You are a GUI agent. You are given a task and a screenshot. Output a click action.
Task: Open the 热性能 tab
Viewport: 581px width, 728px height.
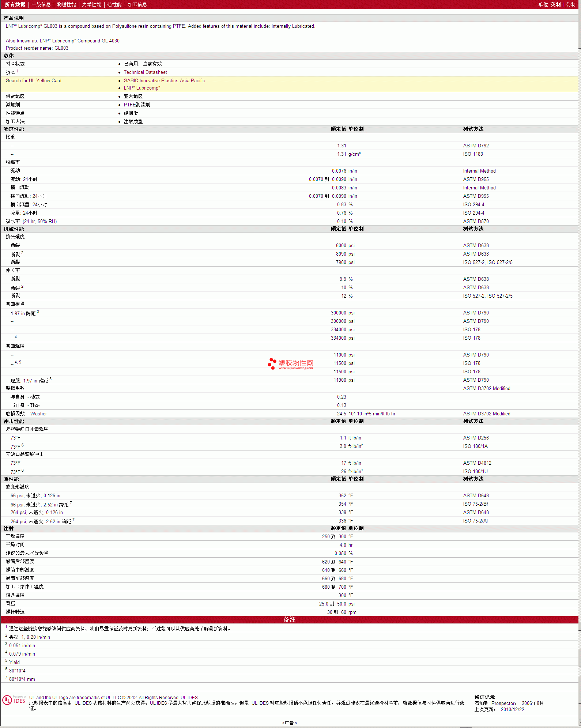(114, 4)
